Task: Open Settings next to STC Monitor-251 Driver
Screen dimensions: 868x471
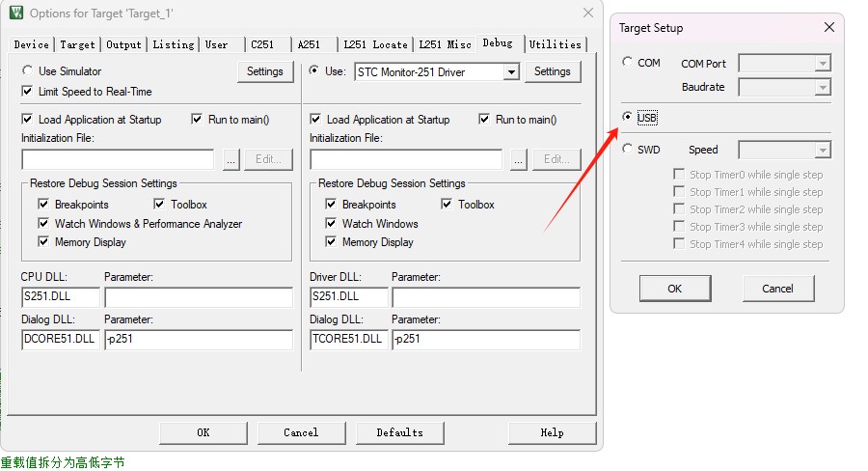Action: pyautogui.click(x=552, y=71)
